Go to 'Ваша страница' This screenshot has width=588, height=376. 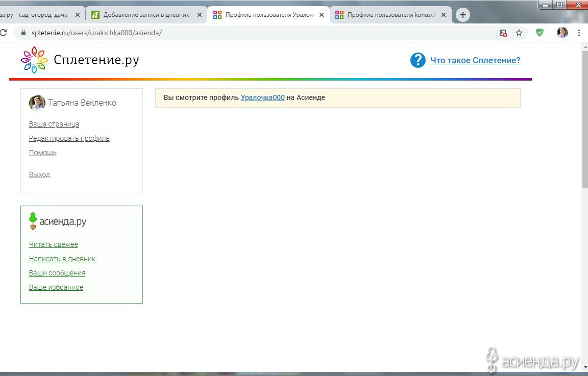54,124
